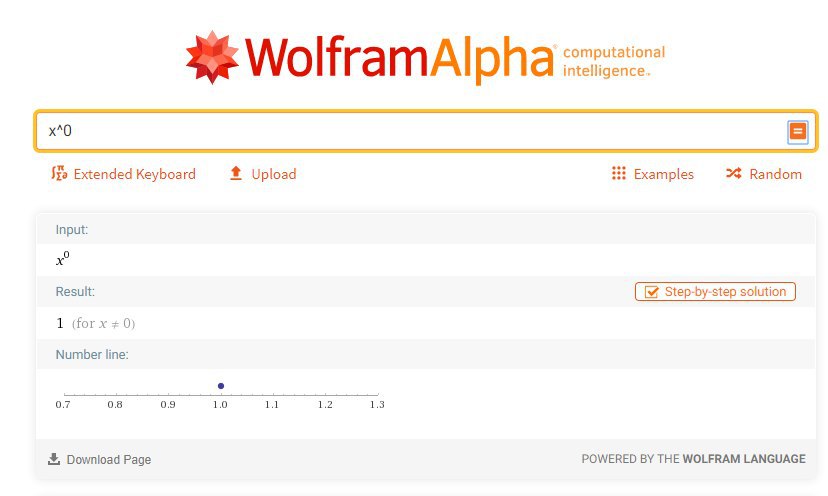Click the Result: pod heading
828x496 pixels.
pos(75,292)
